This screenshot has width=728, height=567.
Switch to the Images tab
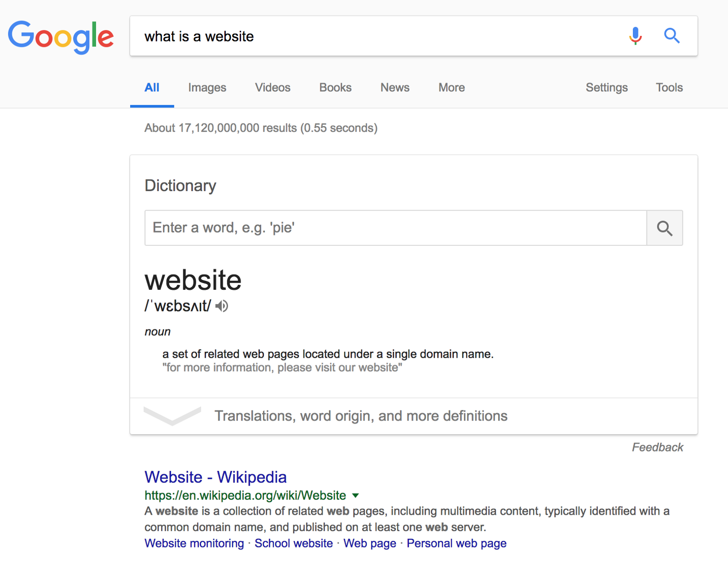tap(207, 87)
